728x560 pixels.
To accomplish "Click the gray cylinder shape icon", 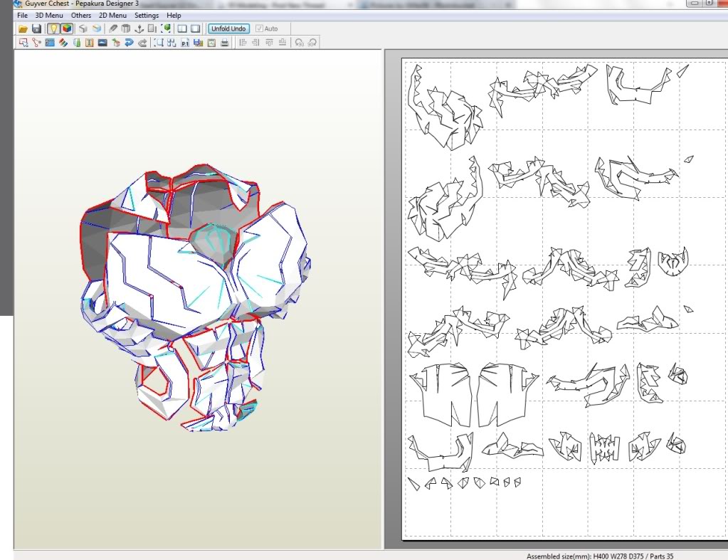I will (x=126, y=28).
